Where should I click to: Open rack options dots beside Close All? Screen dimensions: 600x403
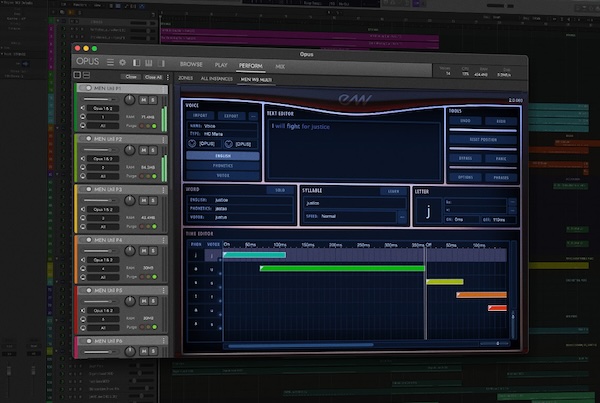(168, 77)
